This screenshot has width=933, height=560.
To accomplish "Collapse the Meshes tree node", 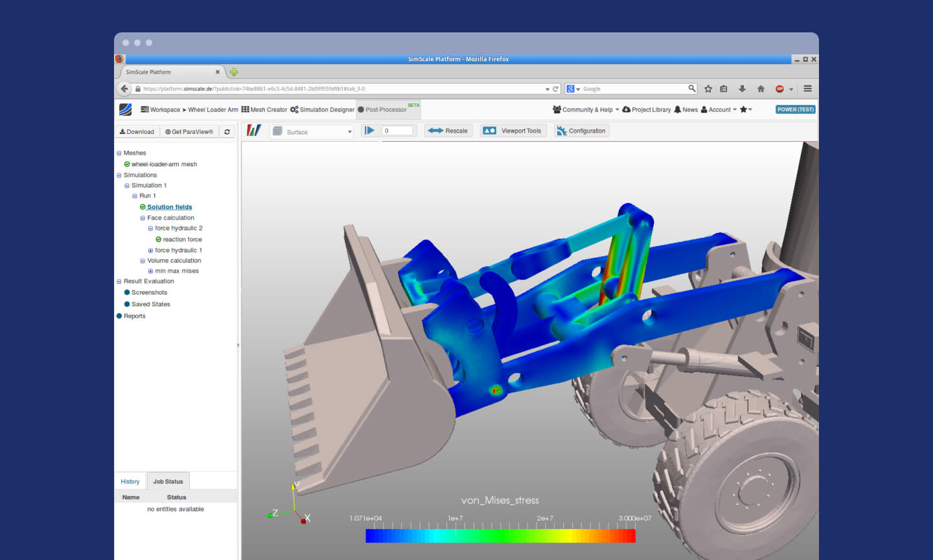I will [119, 153].
